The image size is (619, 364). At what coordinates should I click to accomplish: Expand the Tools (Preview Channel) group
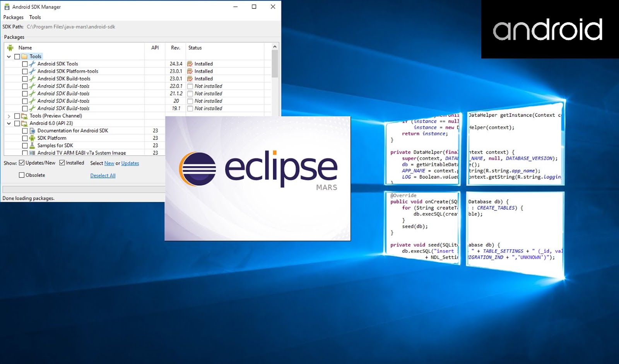click(x=9, y=116)
